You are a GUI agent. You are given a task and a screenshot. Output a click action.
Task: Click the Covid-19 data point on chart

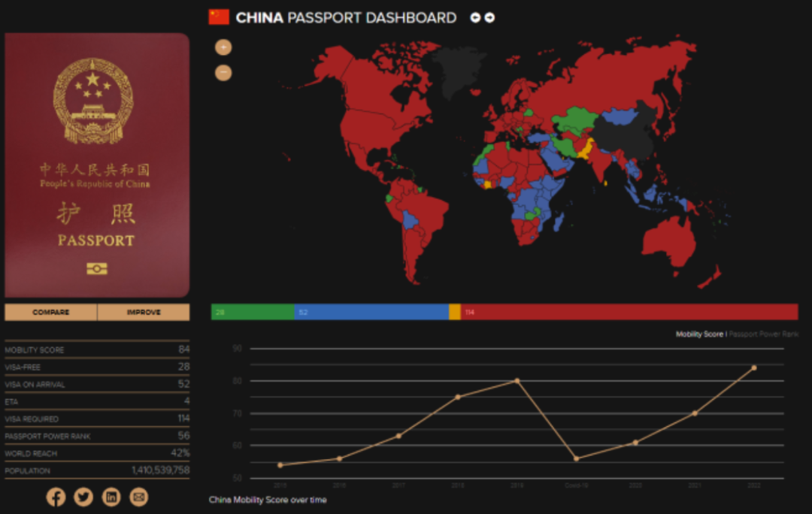(576, 458)
